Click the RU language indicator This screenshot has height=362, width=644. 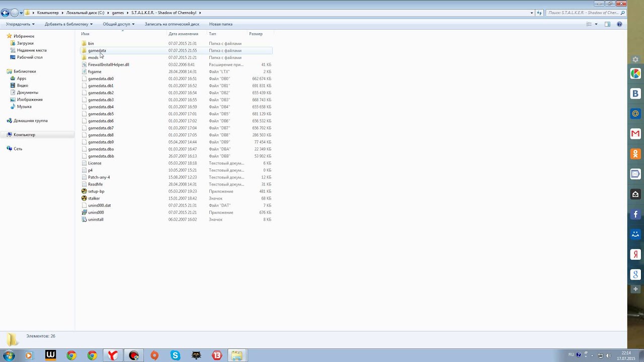571,355
